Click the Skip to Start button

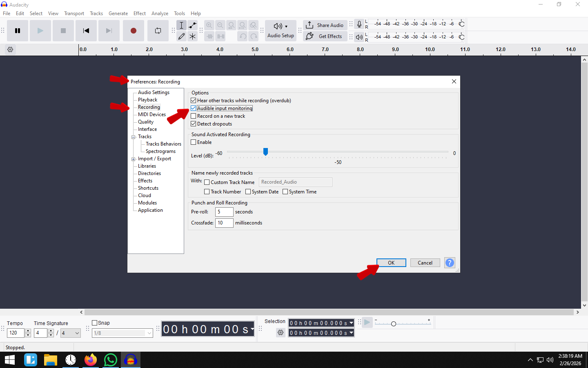[x=86, y=31]
